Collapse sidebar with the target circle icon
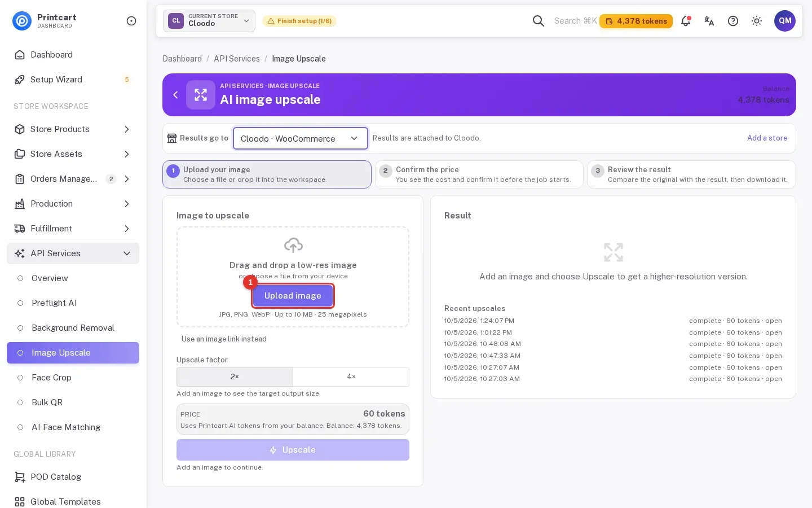This screenshot has width=812, height=508. pyautogui.click(x=131, y=21)
